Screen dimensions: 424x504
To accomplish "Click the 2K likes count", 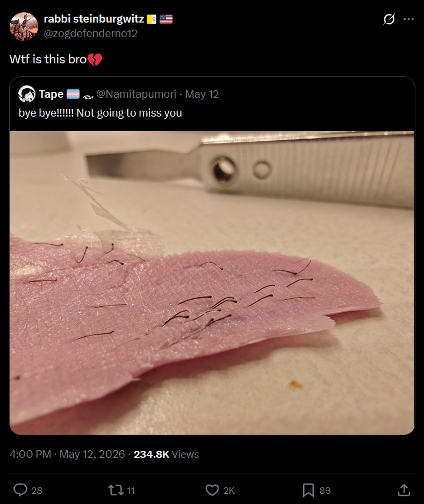I will pos(229,491).
